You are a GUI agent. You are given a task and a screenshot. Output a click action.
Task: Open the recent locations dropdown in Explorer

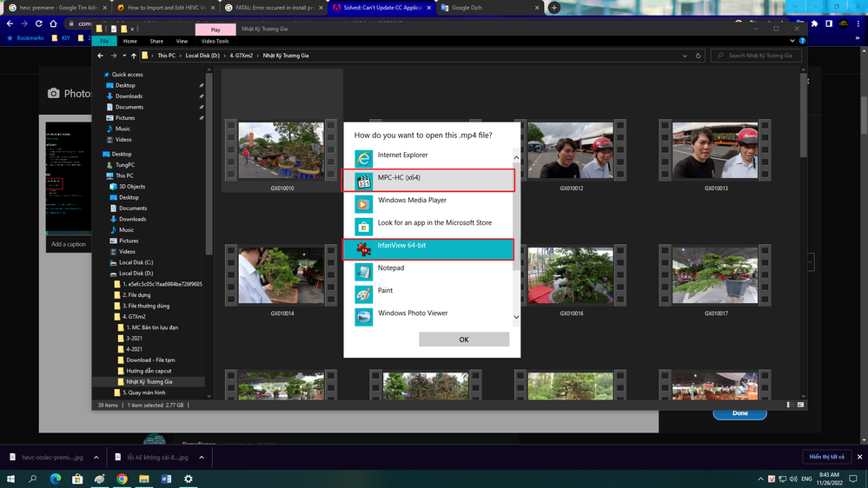(x=124, y=56)
